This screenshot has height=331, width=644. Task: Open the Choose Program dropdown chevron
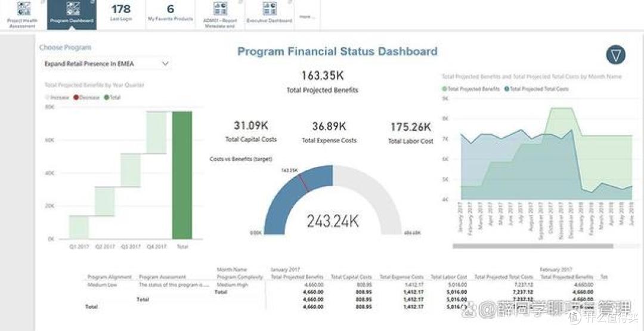[166, 64]
